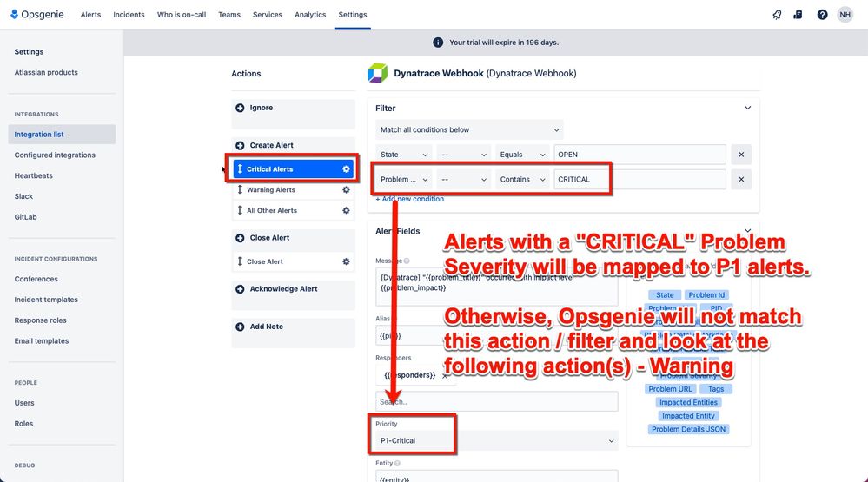Click the OPEN value input field

(x=640, y=155)
